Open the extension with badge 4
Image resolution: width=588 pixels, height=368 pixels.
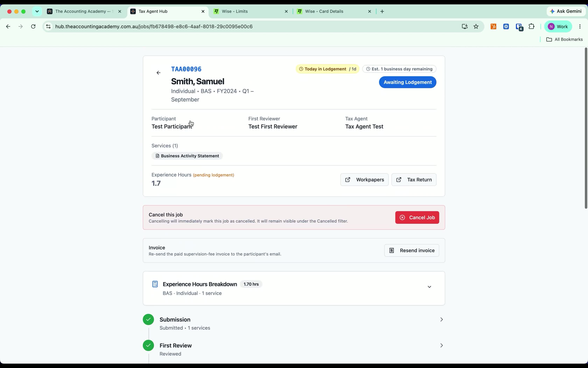519,27
